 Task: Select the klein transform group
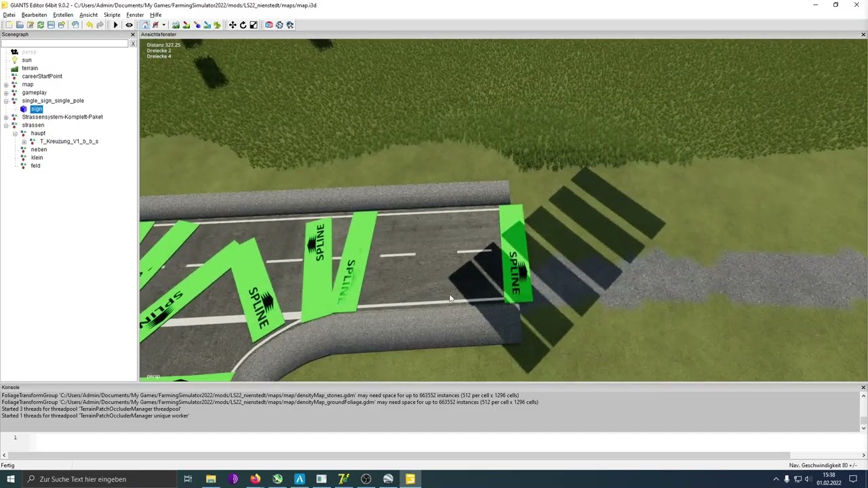37,158
